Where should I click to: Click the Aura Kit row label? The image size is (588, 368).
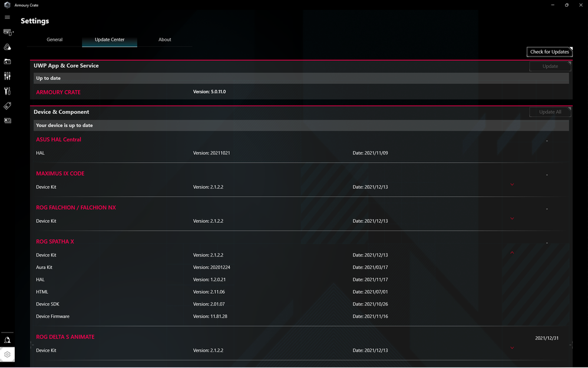(44, 267)
